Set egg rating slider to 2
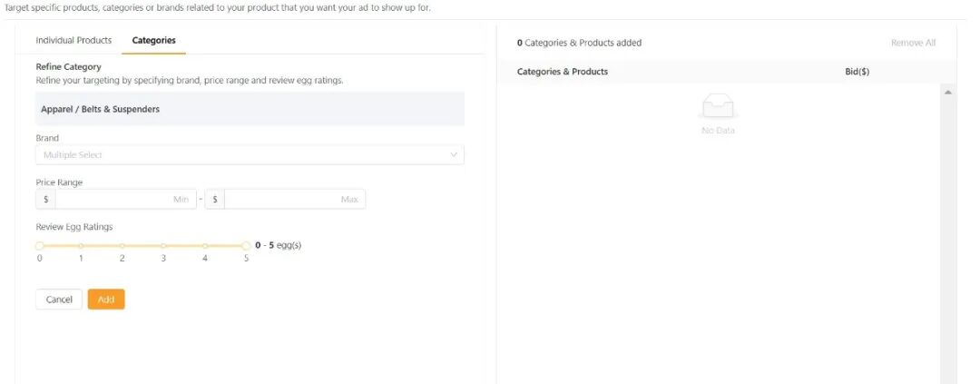Viewport: 980px width, 384px height. pos(122,245)
